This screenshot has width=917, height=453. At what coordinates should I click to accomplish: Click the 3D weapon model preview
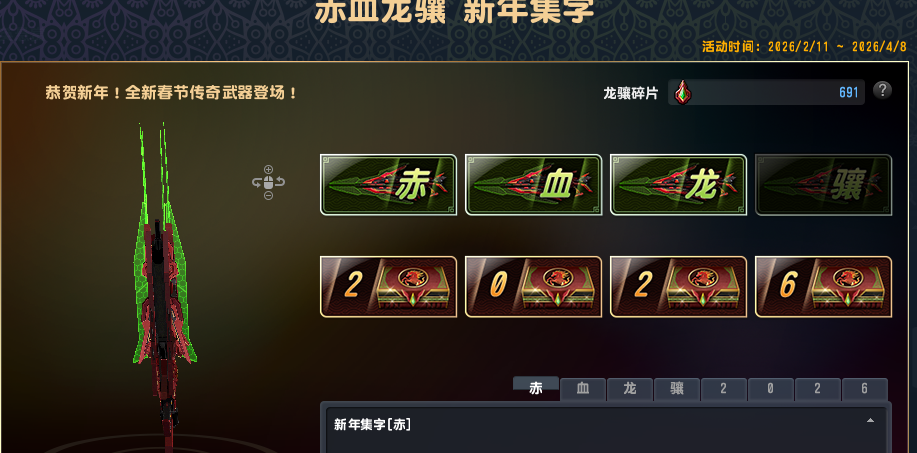[x=161, y=281]
